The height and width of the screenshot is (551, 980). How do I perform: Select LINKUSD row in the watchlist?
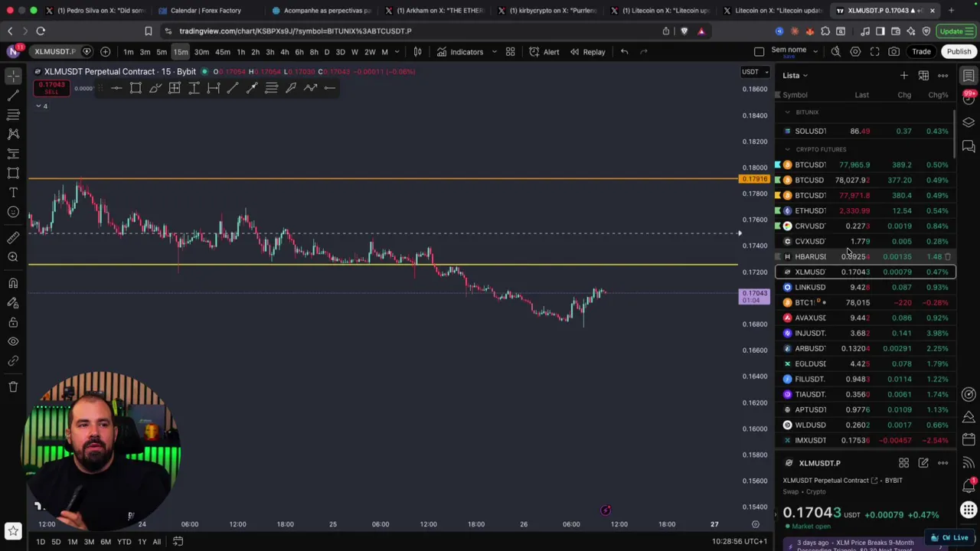[x=865, y=287]
